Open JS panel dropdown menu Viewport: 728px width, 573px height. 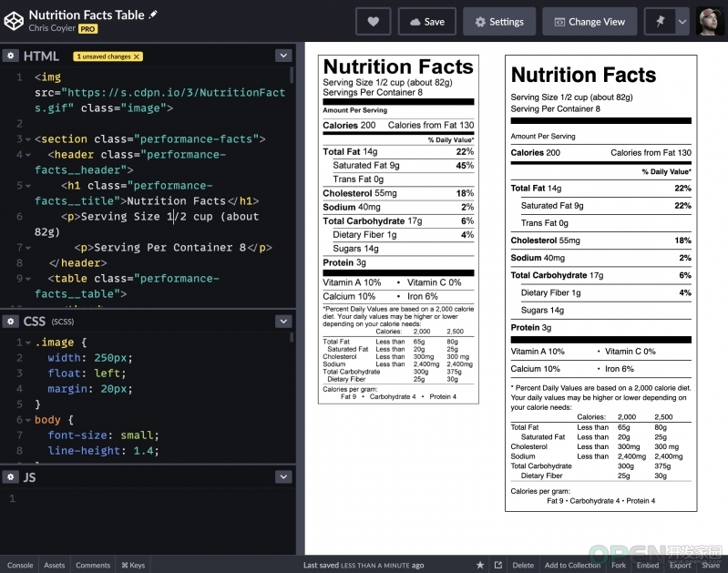click(283, 476)
